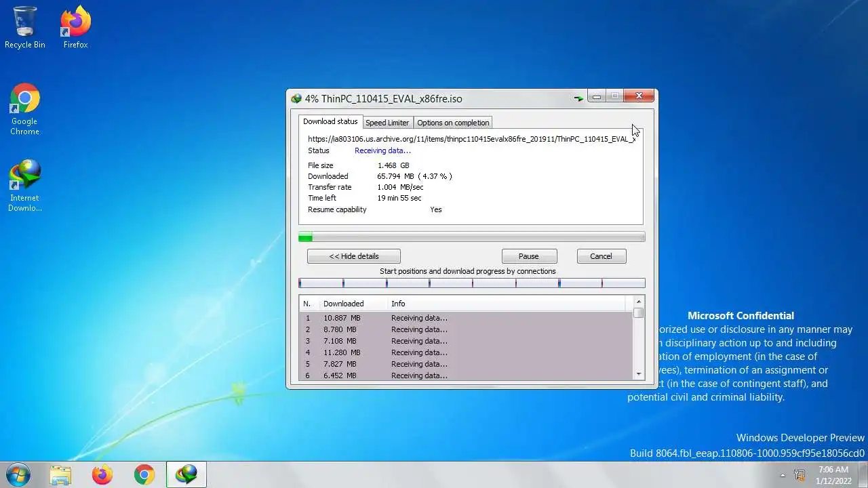Click the archive.org download URL text

coord(472,139)
